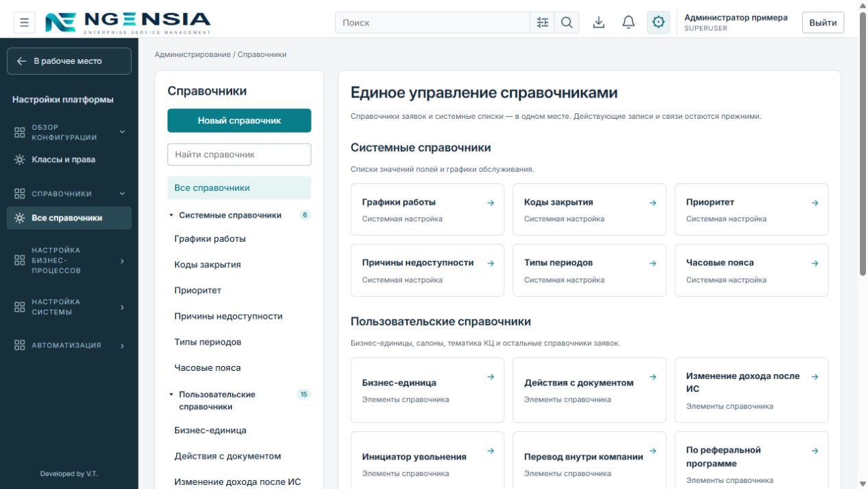Open notifications bell icon
868x489 pixels.
click(x=629, y=23)
